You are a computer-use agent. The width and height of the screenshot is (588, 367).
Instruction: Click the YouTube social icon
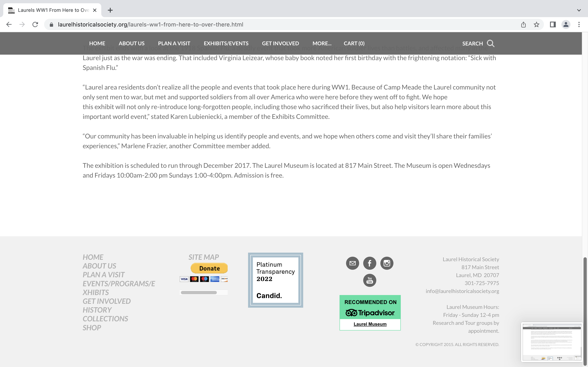click(x=370, y=280)
